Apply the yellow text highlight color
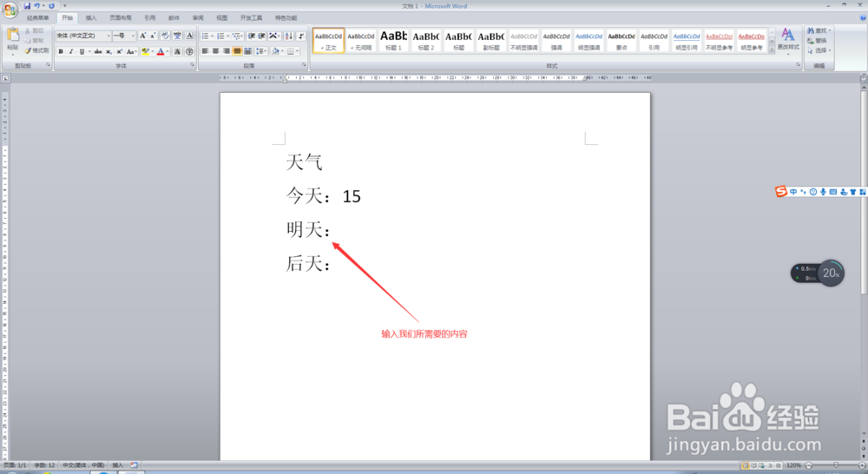 click(145, 51)
